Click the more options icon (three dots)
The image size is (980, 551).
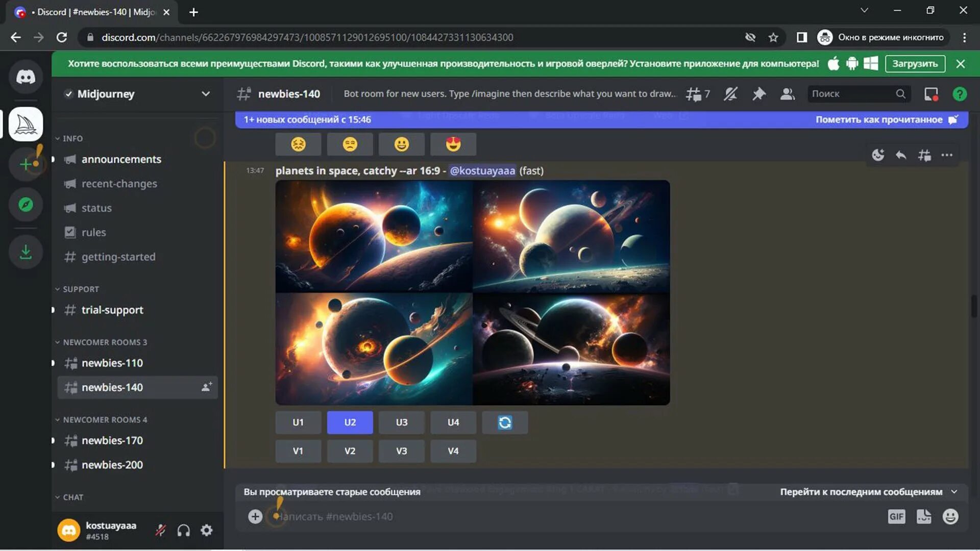tap(948, 154)
